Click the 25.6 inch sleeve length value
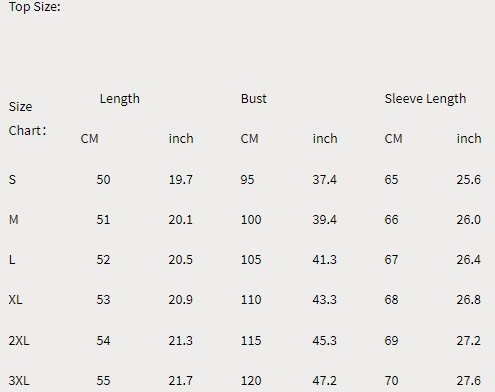This screenshot has height=392, width=495. pyautogui.click(x=469, y=180)
